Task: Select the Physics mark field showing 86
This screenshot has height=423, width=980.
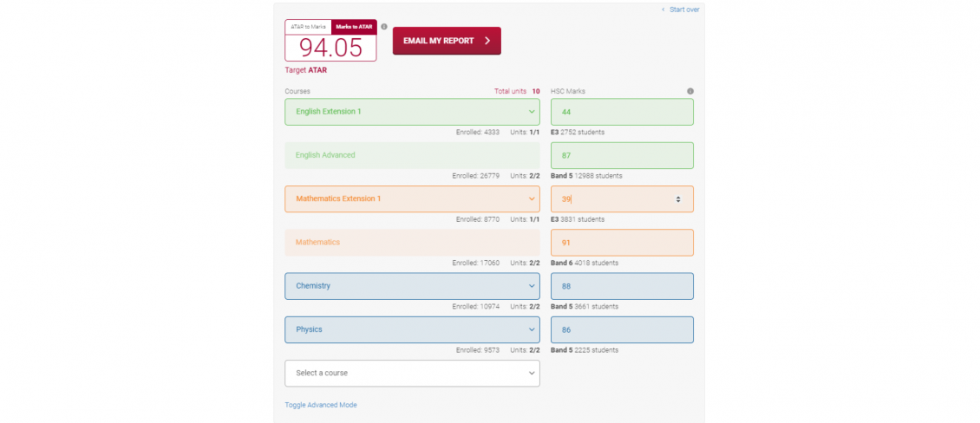Action: (x=622, y=329)
